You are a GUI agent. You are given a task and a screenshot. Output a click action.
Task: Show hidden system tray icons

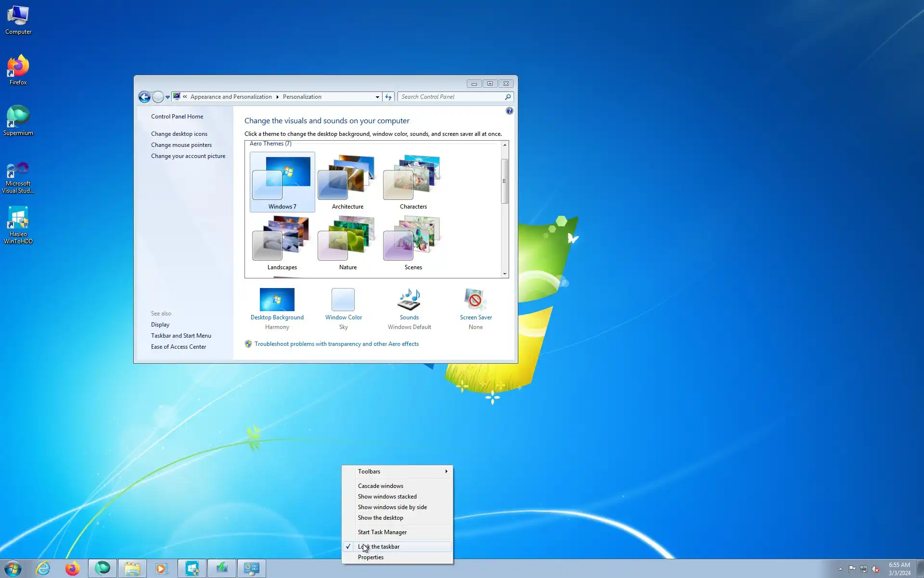(840, 569)
